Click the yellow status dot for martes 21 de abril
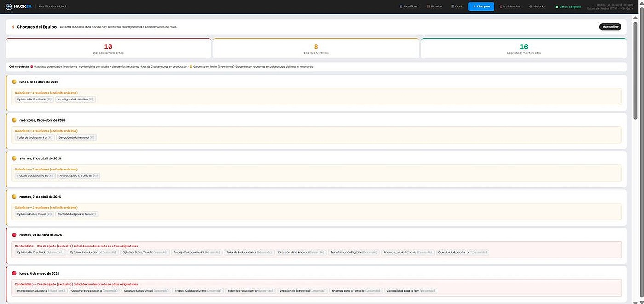The image size is (644, 304). (x=14, y=196)
